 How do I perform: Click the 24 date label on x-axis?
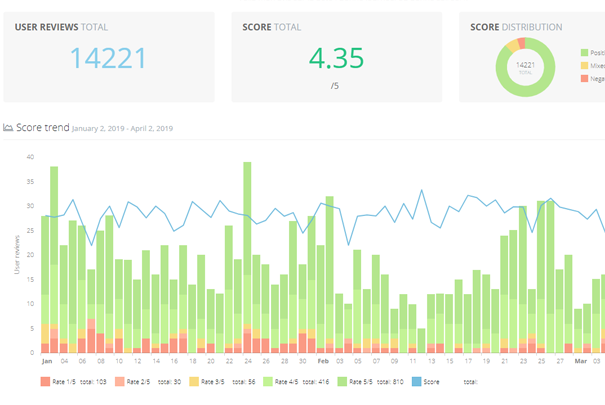point(248,361)
